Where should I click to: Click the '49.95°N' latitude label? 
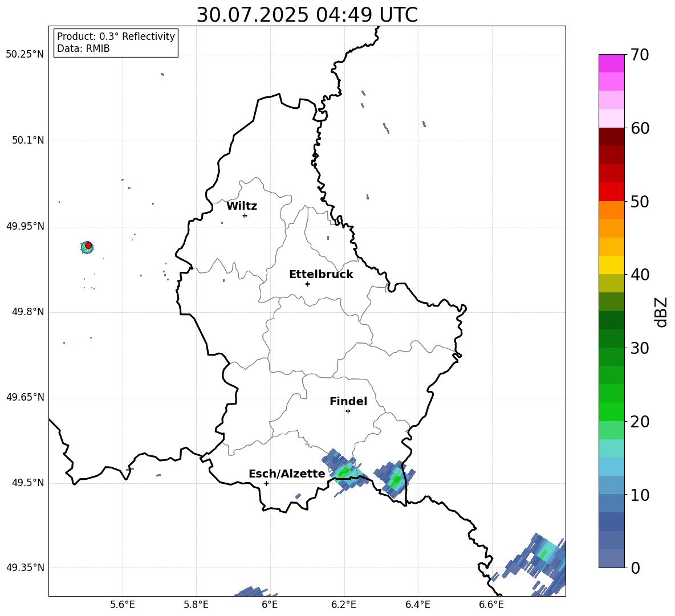tap(25, 226)
